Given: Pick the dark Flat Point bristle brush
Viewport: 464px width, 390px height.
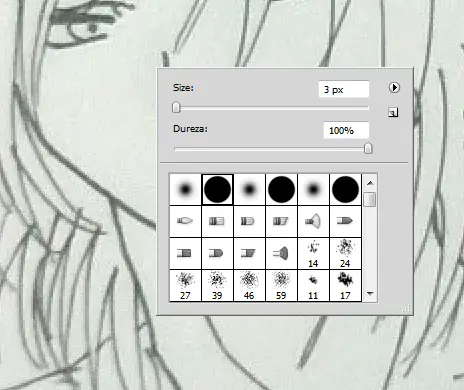Looking at the screenshot, I should click(345, 221).
